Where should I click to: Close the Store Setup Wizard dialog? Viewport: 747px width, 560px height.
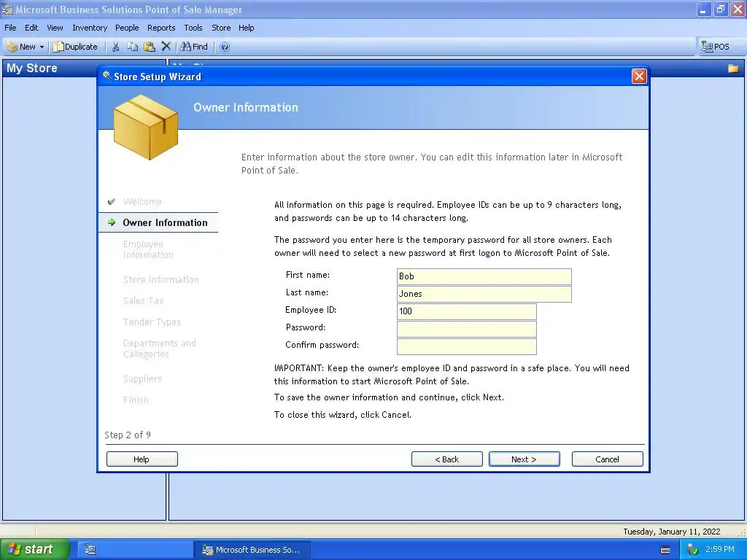(639, 76)
